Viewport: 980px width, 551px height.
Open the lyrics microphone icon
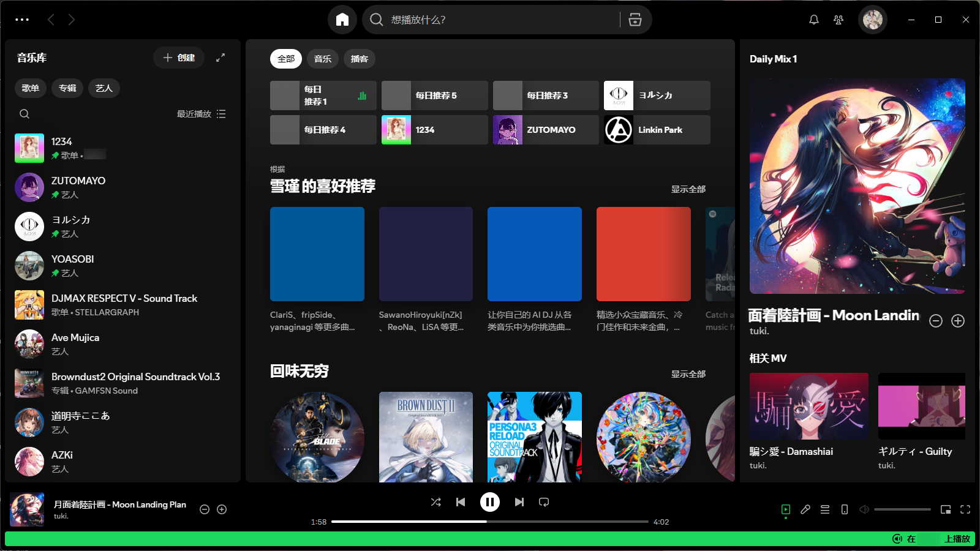805,509
